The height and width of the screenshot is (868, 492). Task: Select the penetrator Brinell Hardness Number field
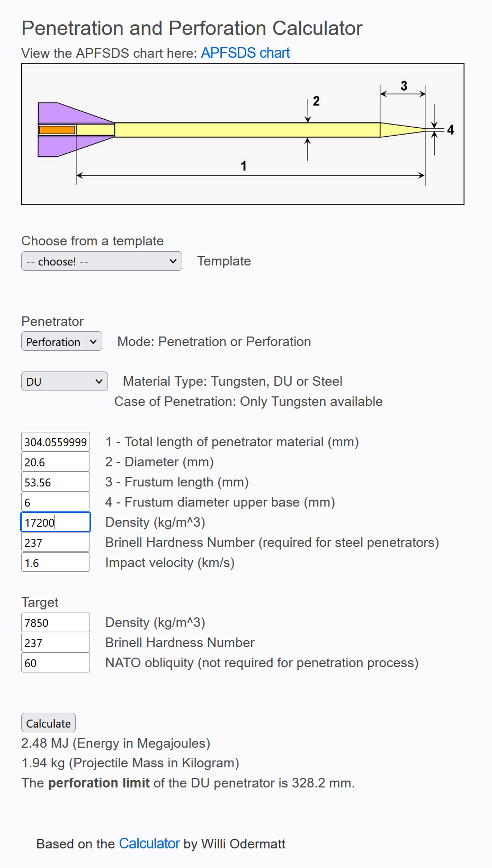(x=56, y=543)
